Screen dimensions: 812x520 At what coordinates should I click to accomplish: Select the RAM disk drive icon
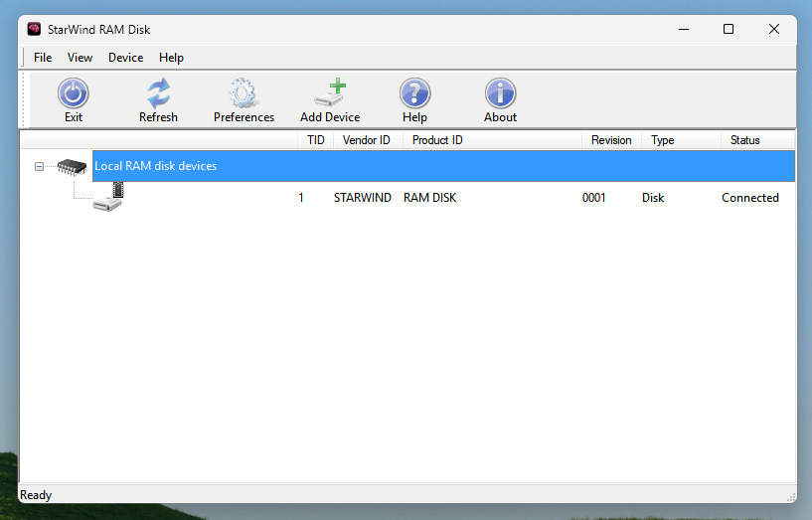pos(107,198)
